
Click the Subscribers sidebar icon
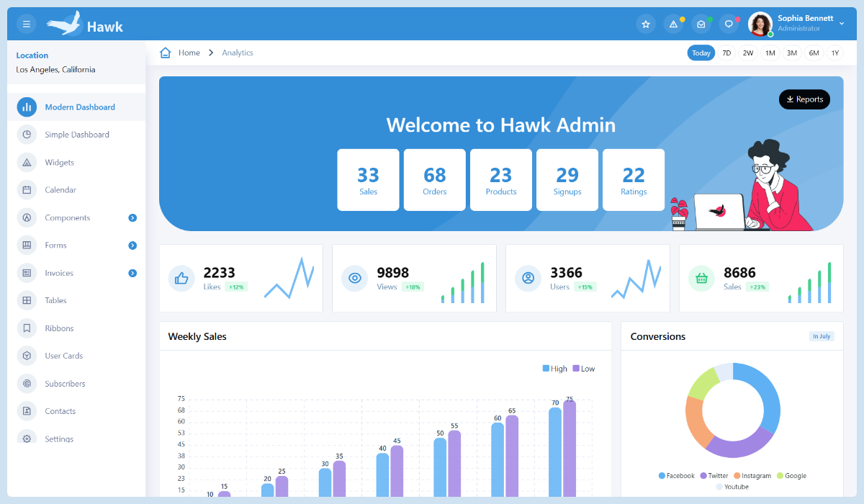26,383
